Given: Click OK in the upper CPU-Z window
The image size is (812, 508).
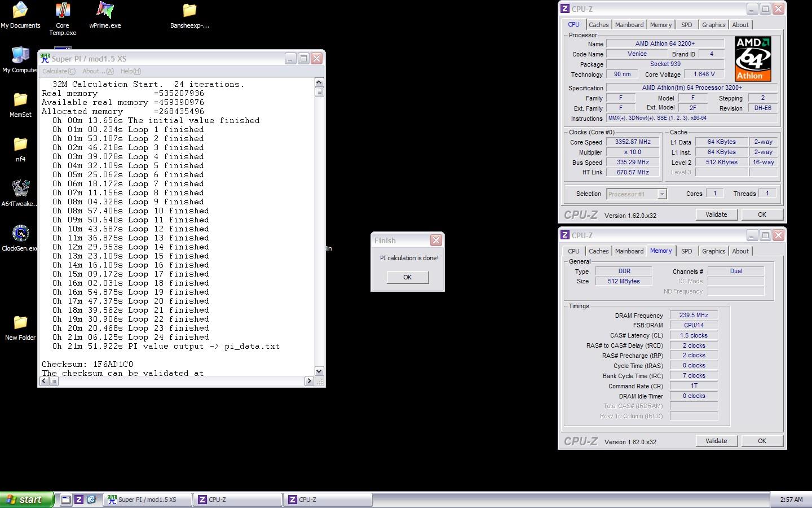Looking at the screenshot, I should pos(762,214).
